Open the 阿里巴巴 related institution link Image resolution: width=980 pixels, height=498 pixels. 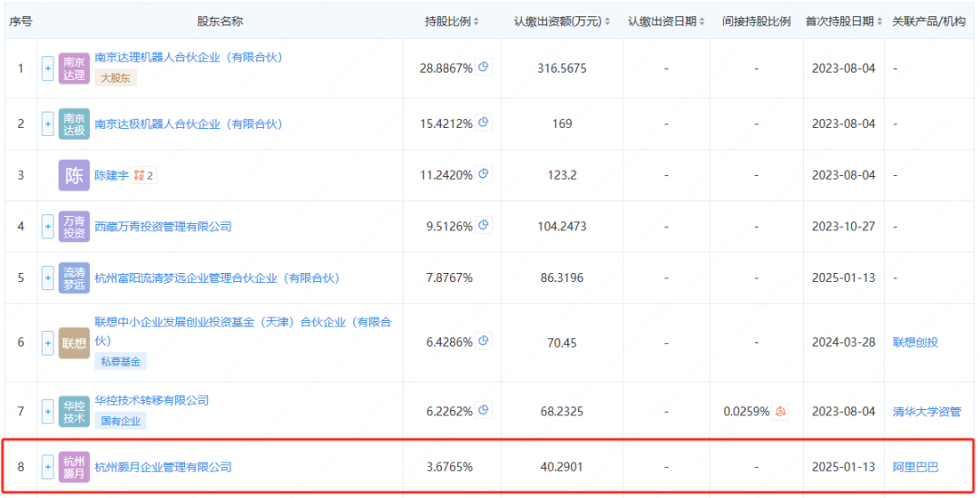pyautogui.click(x=915, y=467)
